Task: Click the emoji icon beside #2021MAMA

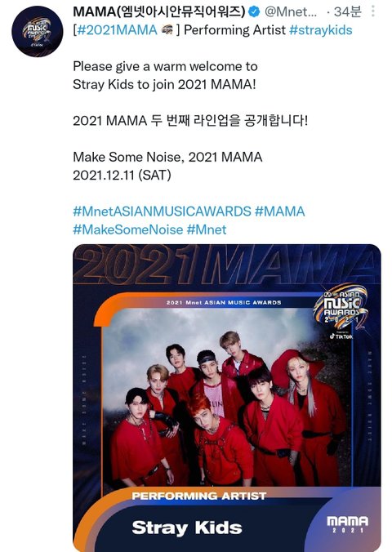Action: 167,30
